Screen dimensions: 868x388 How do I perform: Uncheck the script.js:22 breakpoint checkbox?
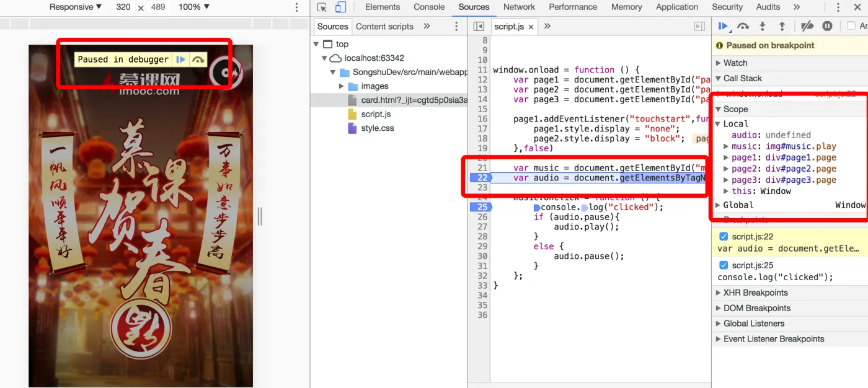pyautogui.click(x=723, y=237)
